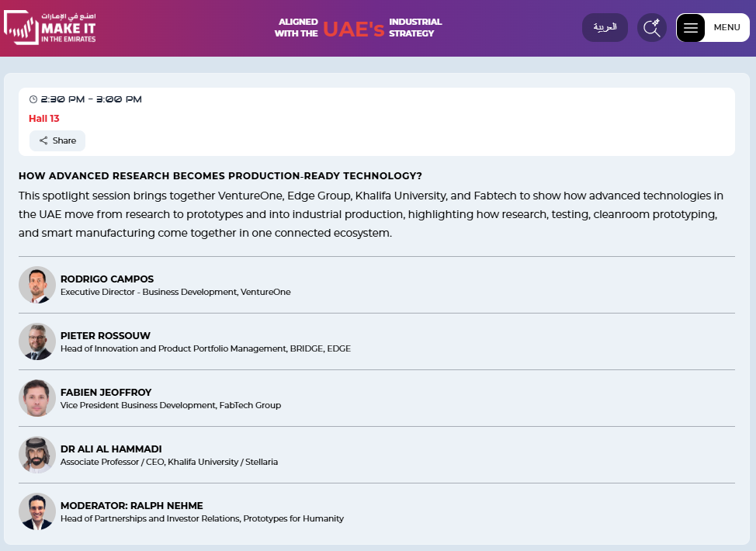Open Rodrigo Campos profile photo
This screenshot has width=756, height=551.
(37, 285)
